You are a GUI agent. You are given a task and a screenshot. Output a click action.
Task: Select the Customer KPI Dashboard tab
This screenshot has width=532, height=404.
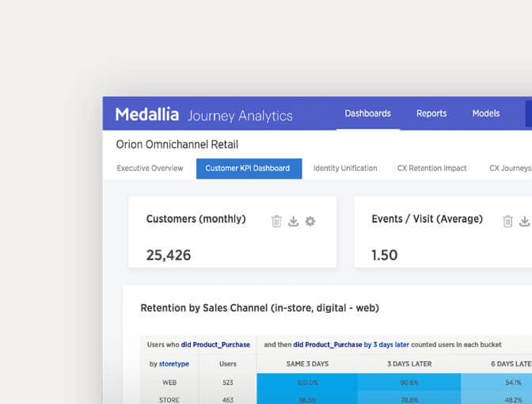point(249,169)
